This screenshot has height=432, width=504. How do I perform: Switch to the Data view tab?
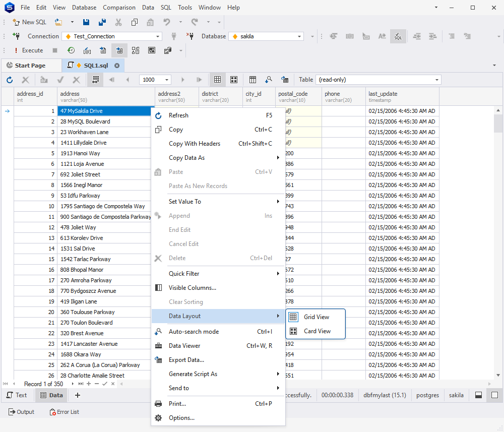click(51, 395)
